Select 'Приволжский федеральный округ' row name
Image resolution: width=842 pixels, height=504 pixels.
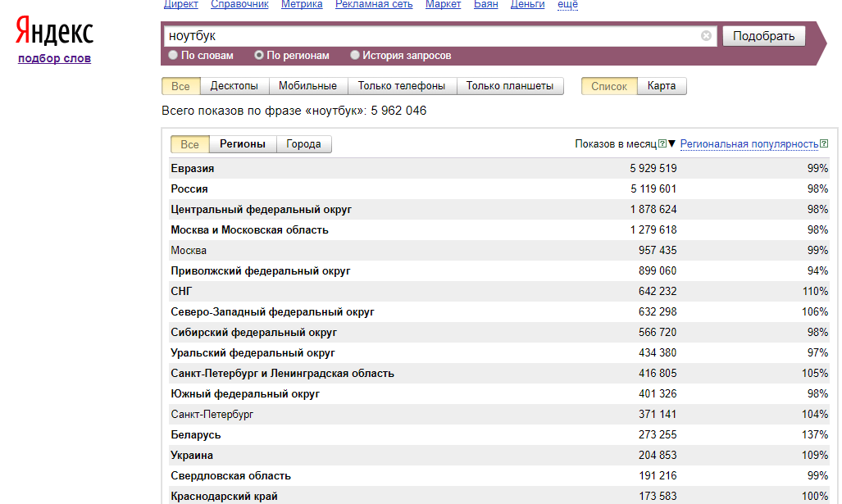pos(261,270)
